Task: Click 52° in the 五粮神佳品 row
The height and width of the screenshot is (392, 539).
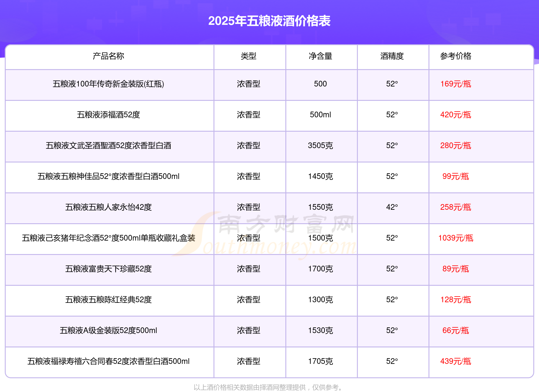Action: [392, 176]
